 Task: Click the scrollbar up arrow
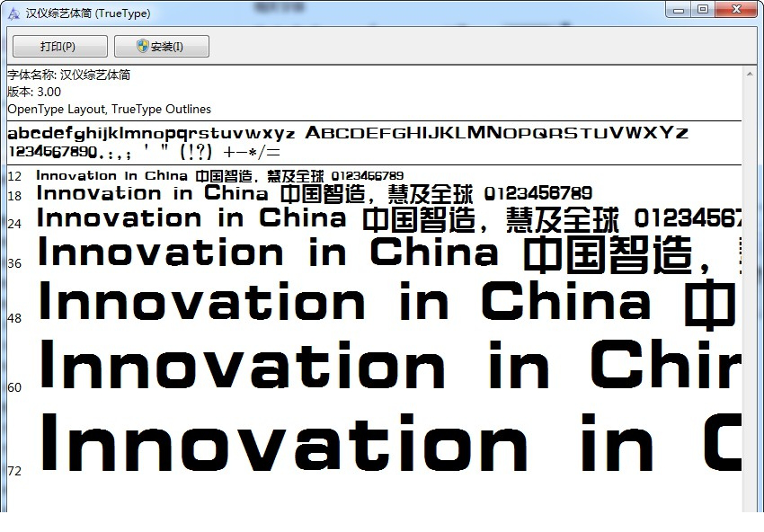pyautogui.click(x=750, y=74)
